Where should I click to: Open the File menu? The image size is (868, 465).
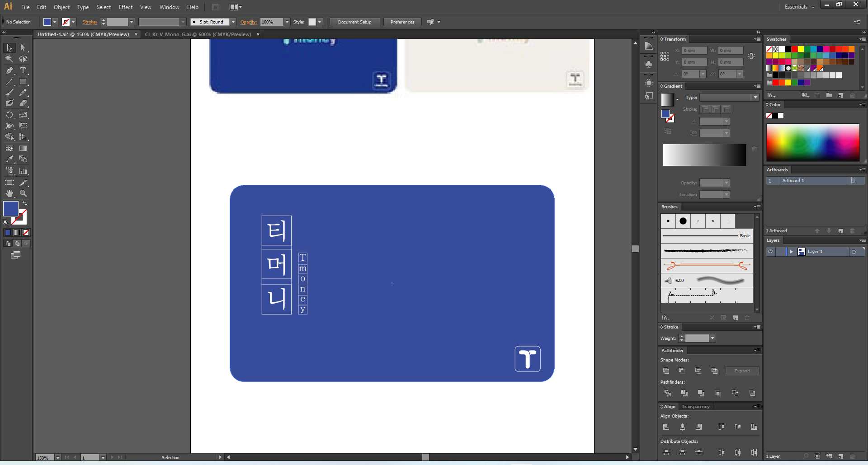coord(25,7)
